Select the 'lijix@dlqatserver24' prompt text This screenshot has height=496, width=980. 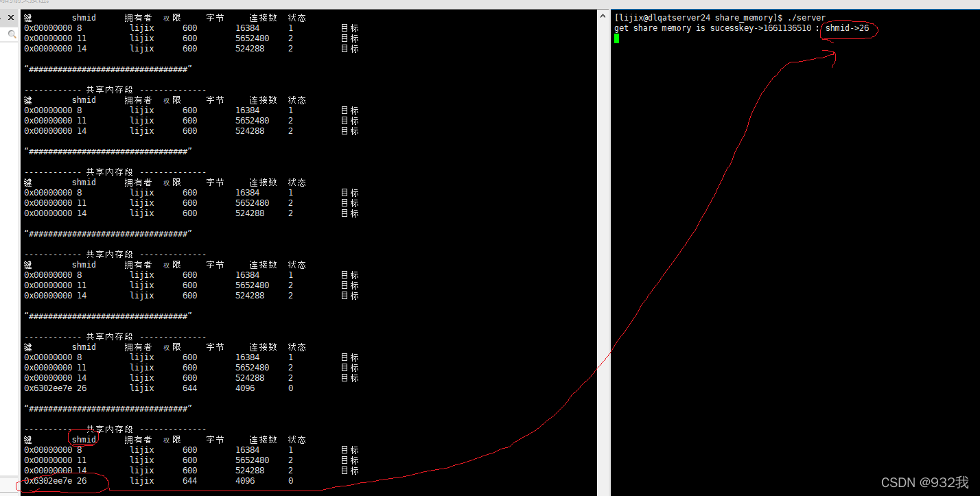pyautogui.click(x=662, y=18)
